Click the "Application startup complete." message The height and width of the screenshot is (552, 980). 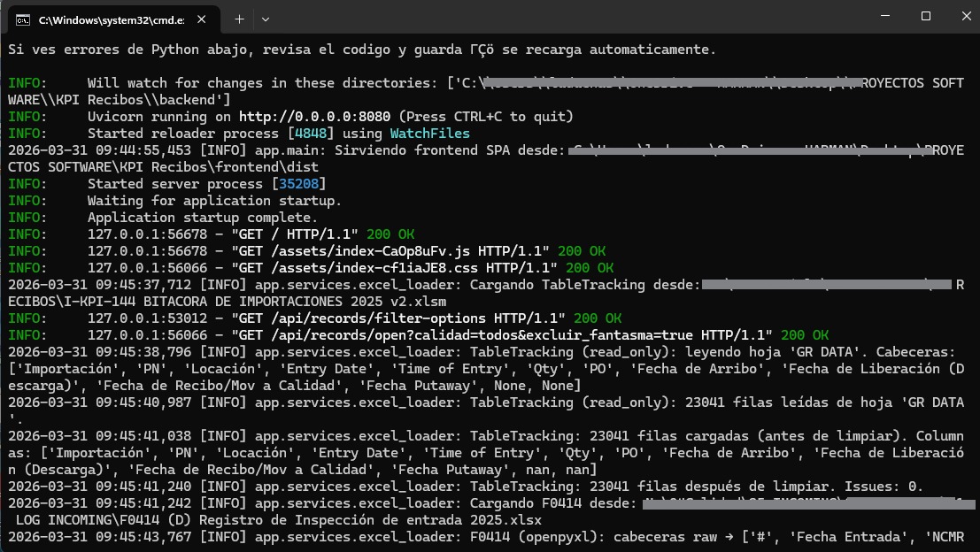[215, 218]
